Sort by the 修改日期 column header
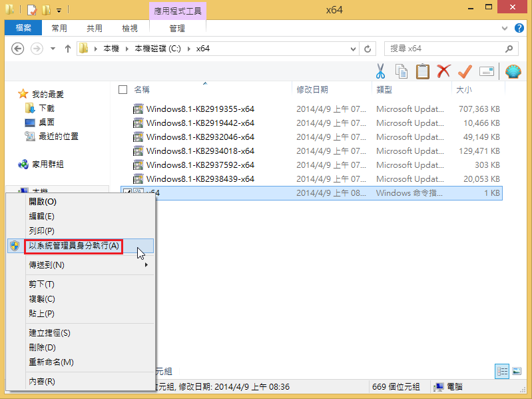532x399 pixels. click(x=312, y=89)
